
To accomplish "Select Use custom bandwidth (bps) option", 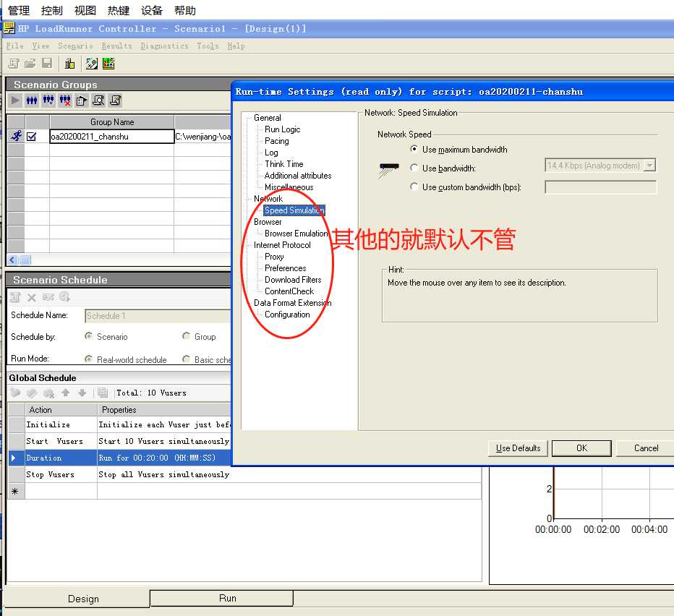I will pos(414,187).
